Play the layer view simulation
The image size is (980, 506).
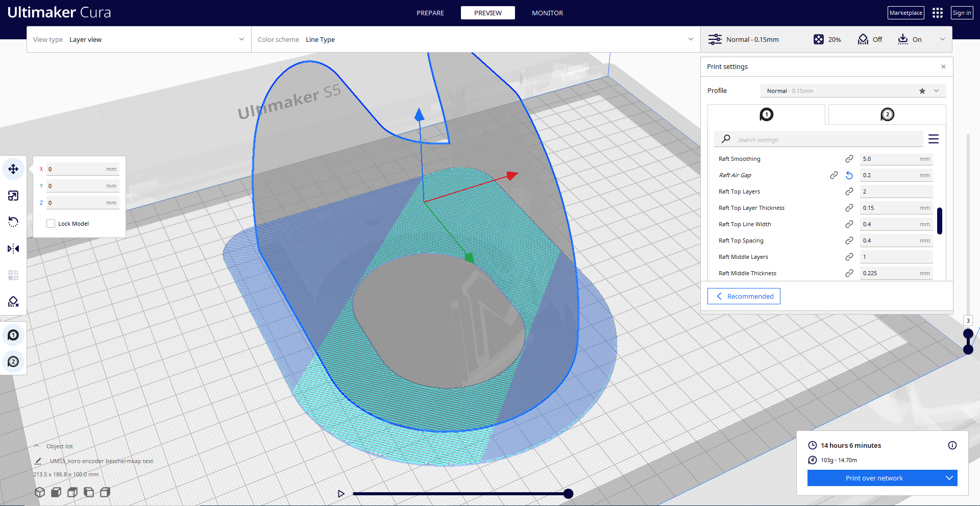[x=341, y=494]
